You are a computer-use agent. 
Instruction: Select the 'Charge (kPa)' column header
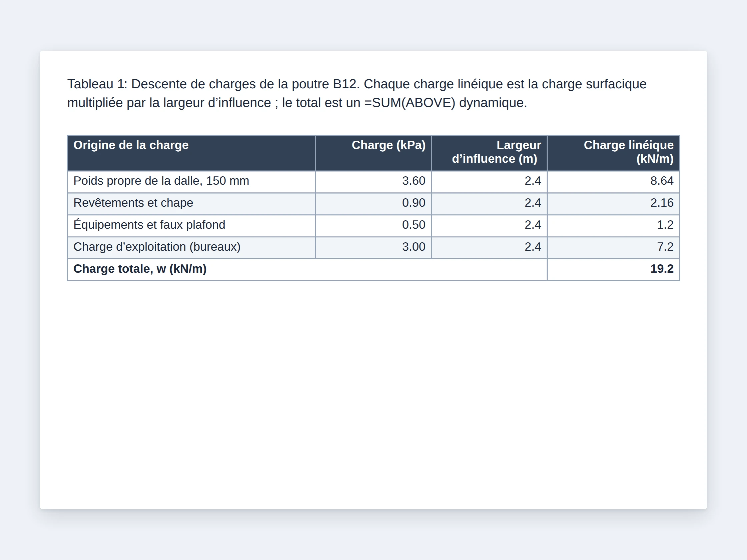coord(373,153)
